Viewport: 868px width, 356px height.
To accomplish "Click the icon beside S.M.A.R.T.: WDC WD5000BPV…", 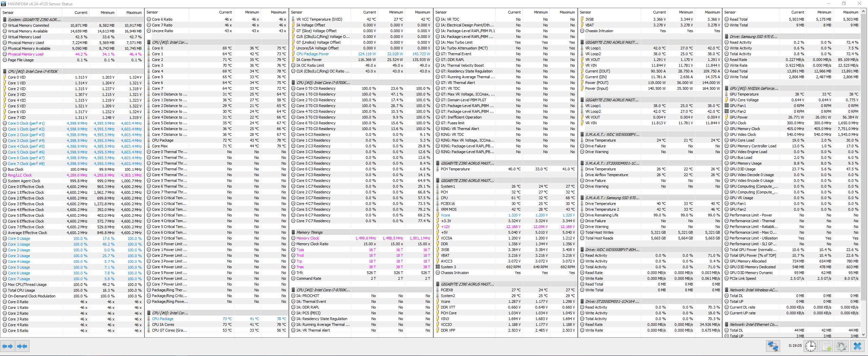I will [582, 134].
